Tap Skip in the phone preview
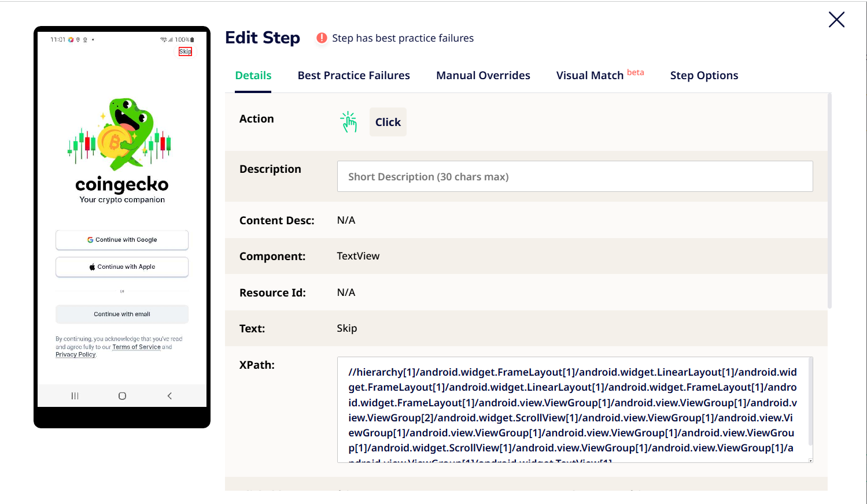Viewport: 867px width, 504px height. (185, 51)
